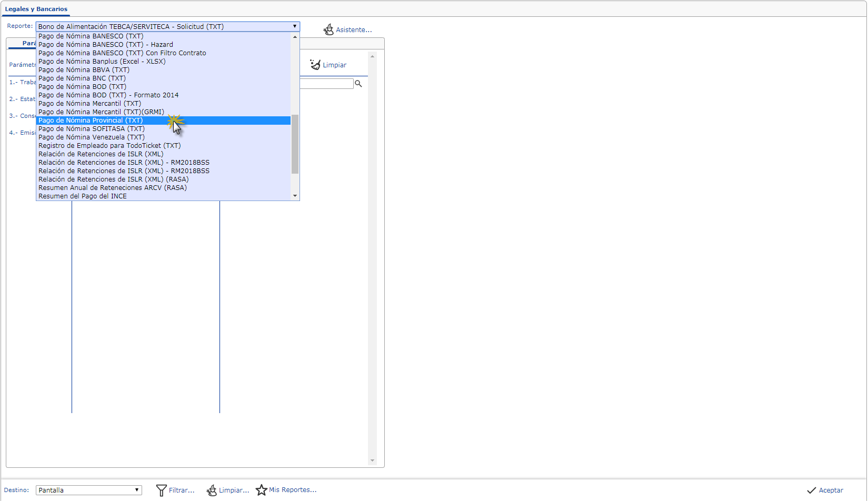The width and height of the screenshot is (868, 501).
Task: Choose plain Pago de Nómina Mercantil (TXT) option
Action: point(163,104)
